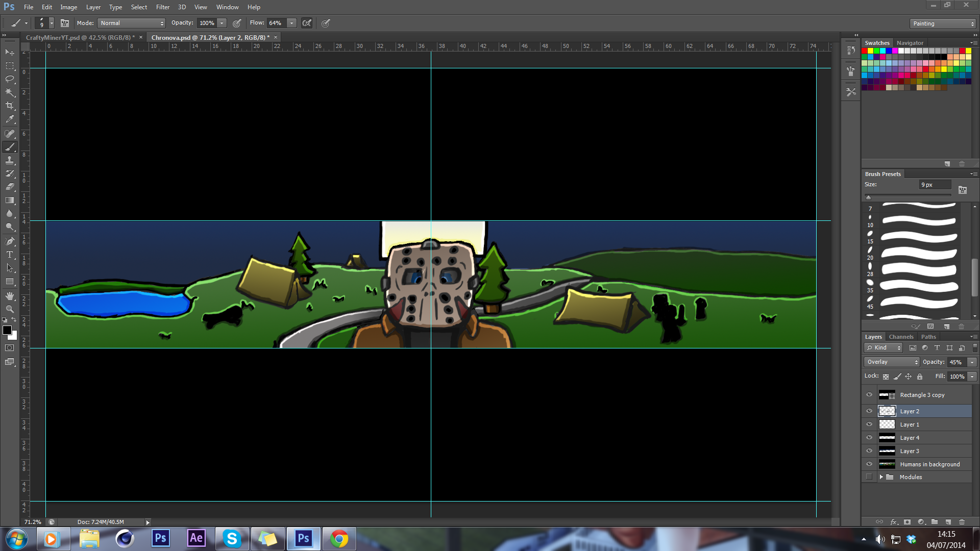The height and width of the screenshot is (551, 980).
Task: Select the Magic Wand tool
Action: [x=10, y=92]
